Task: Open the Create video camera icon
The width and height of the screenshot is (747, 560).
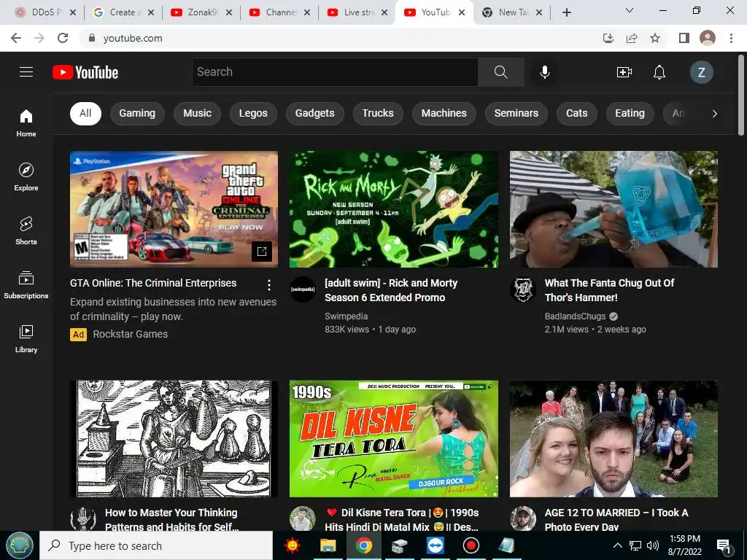Action: click(624, 72)
